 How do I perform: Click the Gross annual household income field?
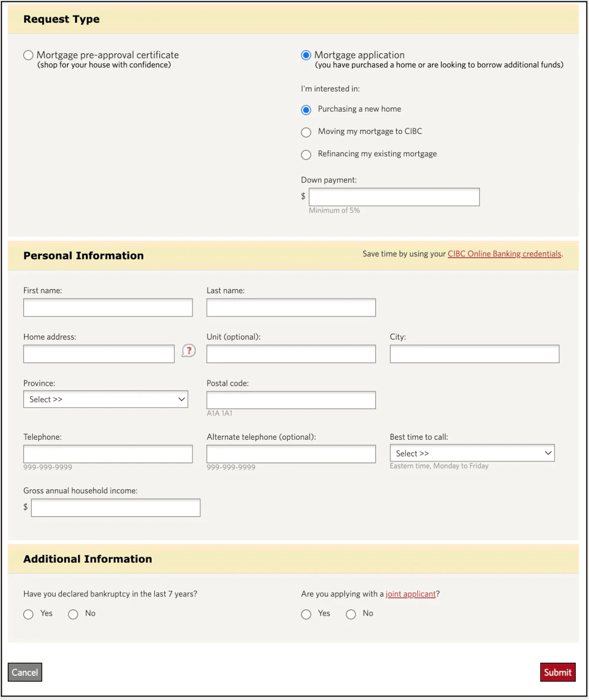[115, 507]
